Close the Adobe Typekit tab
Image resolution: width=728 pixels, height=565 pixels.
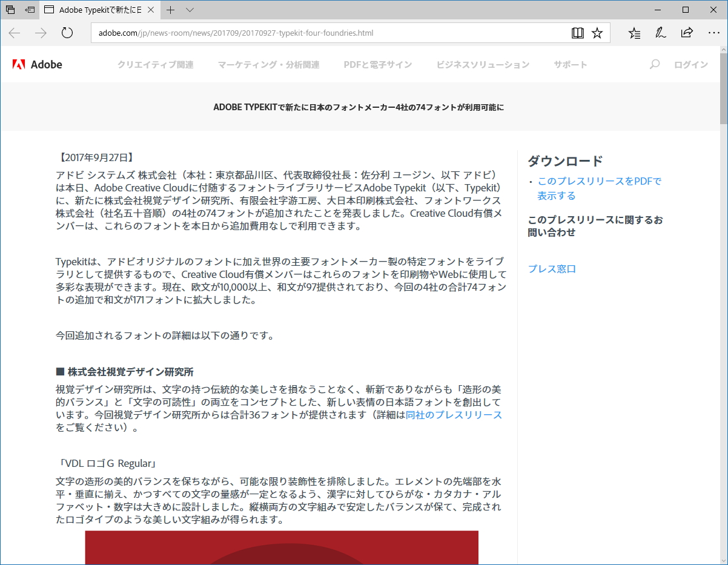coord(151,10)
